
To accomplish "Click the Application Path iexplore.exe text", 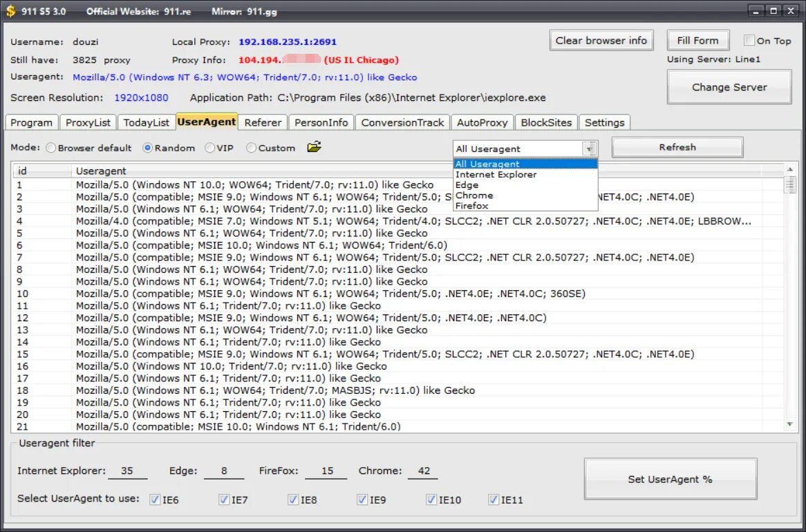I will coord(412,97).
